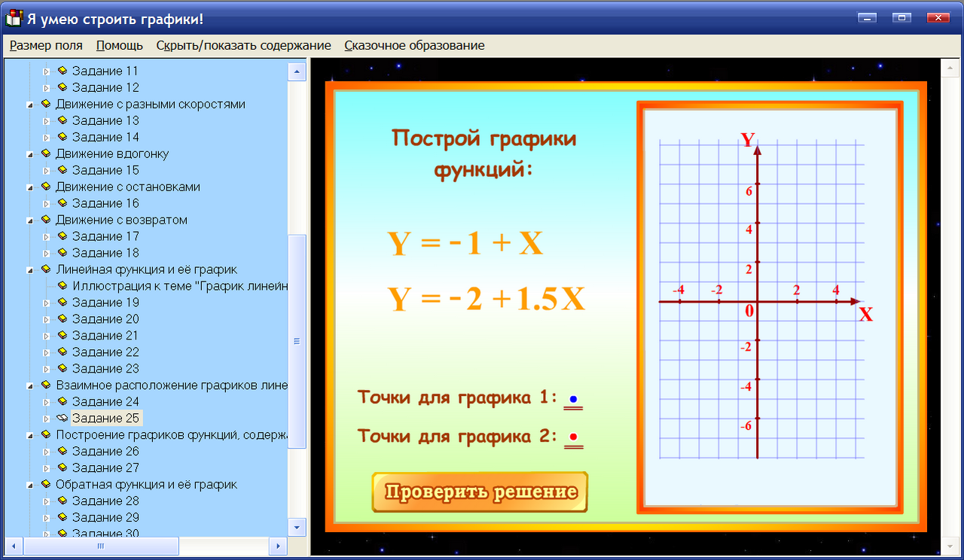Click 'Скрыть/показать содержание' to hide the contents panel

(x=243, y=45)
